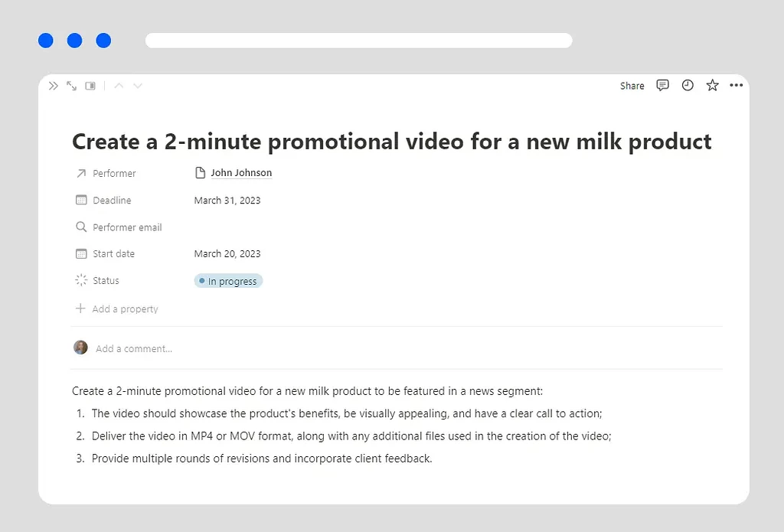Star the page to add to favorites
The image size is (784, 532).
pos(712,85)
